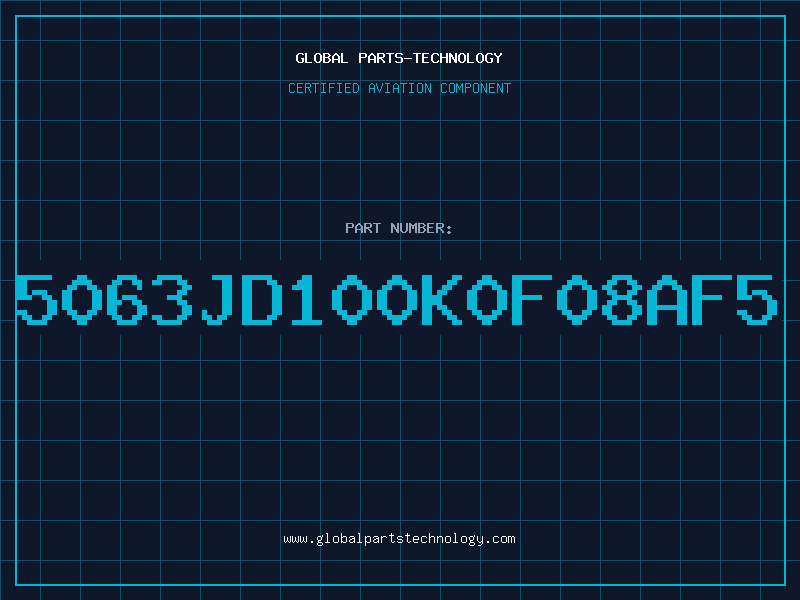Click the GLOBAL PARTS-TECHNOLOGY heading
This screenshot has height=600, width=800.
[399, 58]
